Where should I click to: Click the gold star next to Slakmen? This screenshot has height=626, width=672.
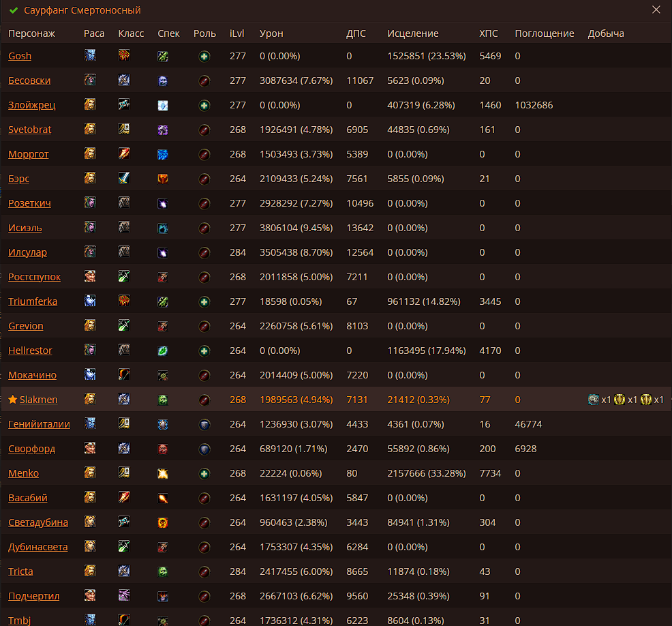(x=12, y=400)
